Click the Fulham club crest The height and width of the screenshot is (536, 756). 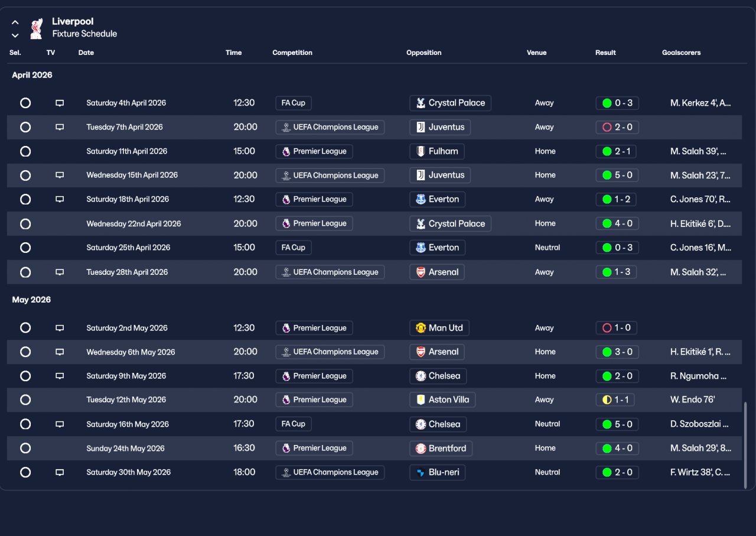(x=421, y=151)
